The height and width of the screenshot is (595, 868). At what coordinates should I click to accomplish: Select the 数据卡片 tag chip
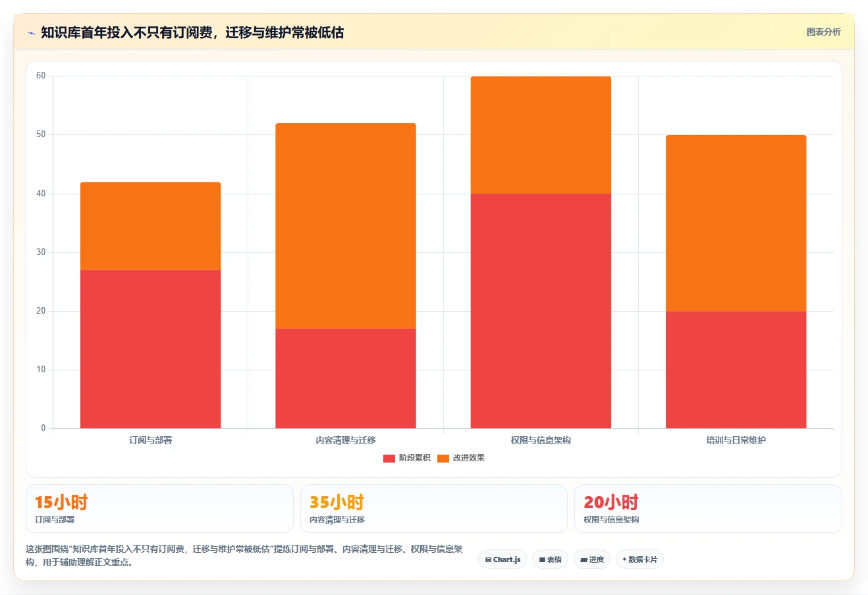tap(639, 559)
